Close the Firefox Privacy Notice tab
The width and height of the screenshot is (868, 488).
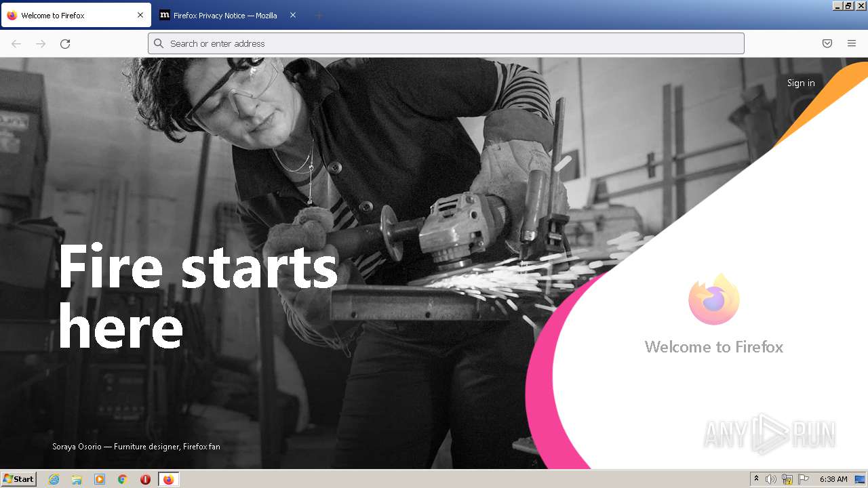[293, 15]
